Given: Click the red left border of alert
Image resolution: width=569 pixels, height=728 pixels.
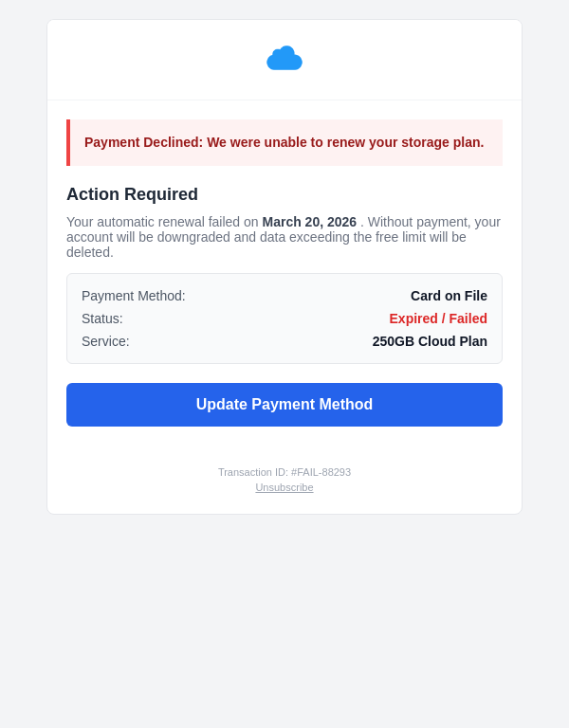Looking at the screenshot, I should [x=68, y=143].
